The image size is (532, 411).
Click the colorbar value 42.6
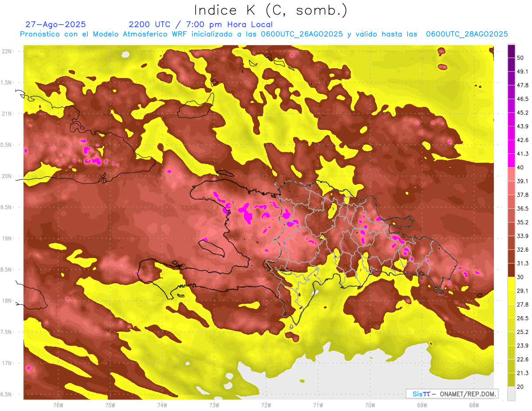pos(523,140)
